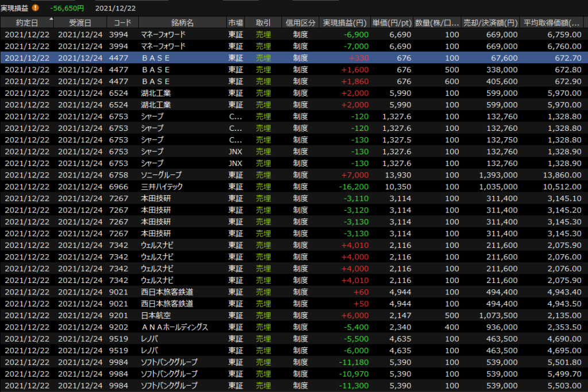Click the date 2021/12/22 at the top
This screenshot has height=392, width=588.
(x=116, y=8)
